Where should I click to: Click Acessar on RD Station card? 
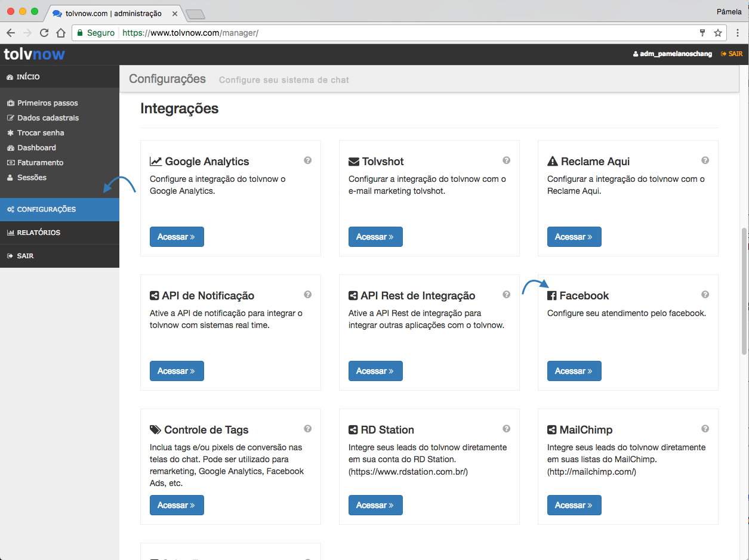[x=375, y=505]
